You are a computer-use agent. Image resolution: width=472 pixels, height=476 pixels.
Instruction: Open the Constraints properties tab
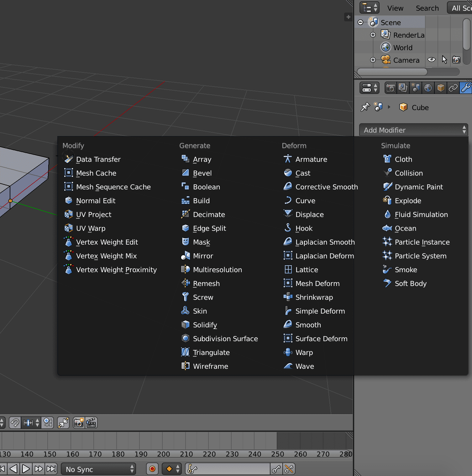[x=453, y=88]
